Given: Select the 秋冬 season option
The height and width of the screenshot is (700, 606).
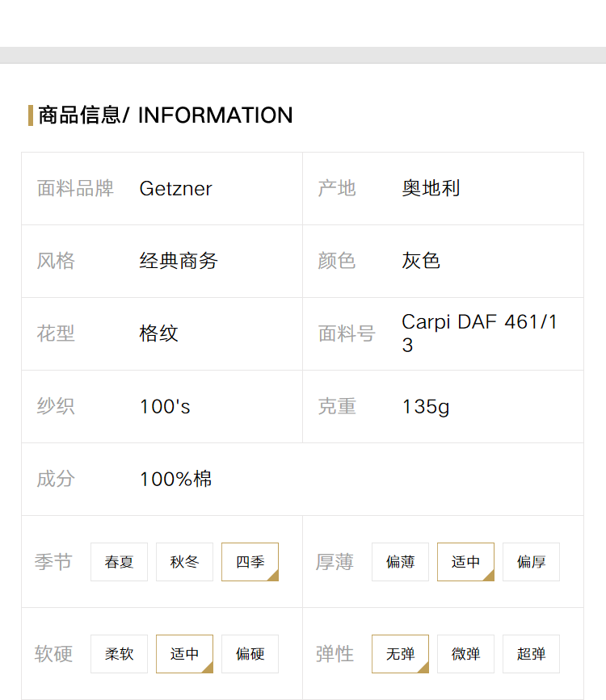Looking at the screenshot, I should coord(184,562).
